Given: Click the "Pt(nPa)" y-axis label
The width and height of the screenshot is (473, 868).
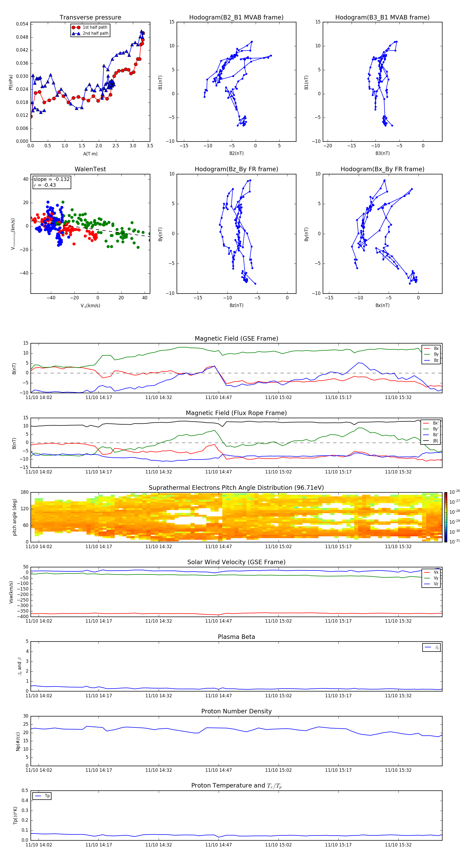Looking at the screenshot, I should point(11,82).
